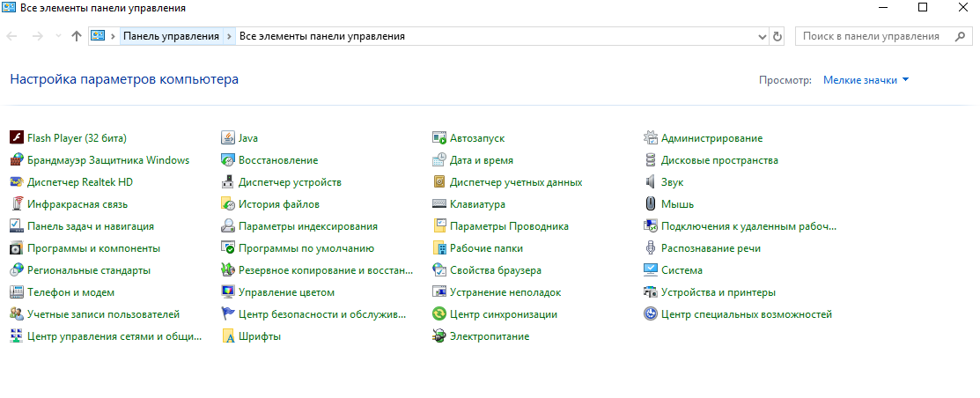The image size is (980, 398).
Task: Go to the Панель управления breadcrumb
Action: click(171, 36)
